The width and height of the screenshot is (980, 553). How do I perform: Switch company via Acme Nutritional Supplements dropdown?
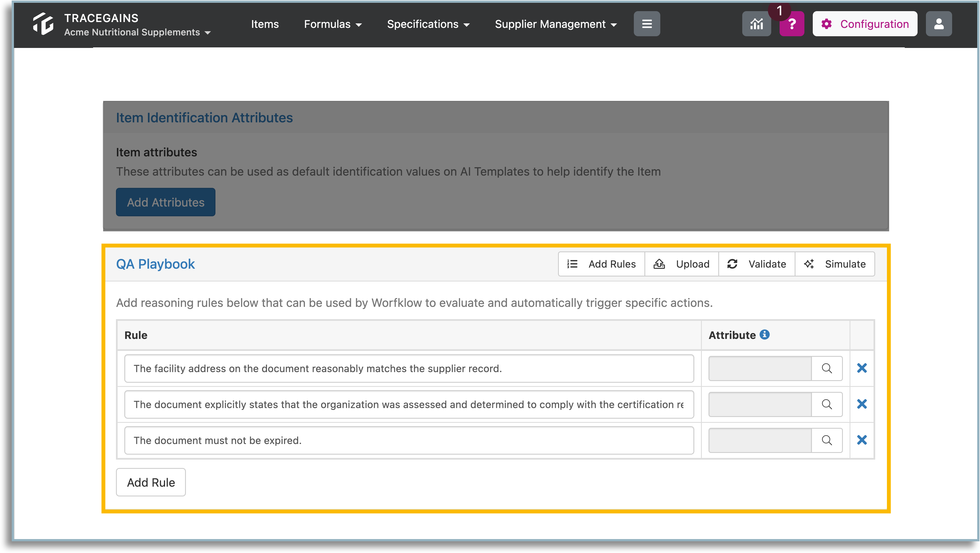pyautogui.click(x=137, y=32)
